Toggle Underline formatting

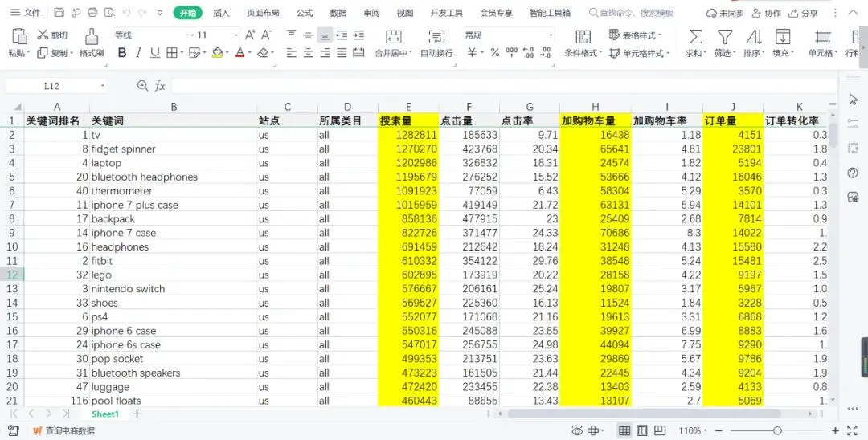click(155, 52)
